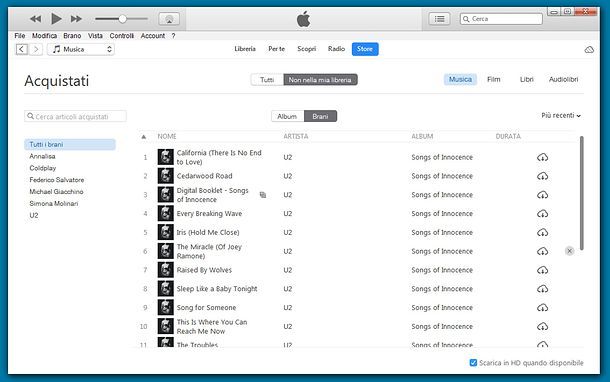
Task: Show purchased Libri category
Action: pos(527,79)
